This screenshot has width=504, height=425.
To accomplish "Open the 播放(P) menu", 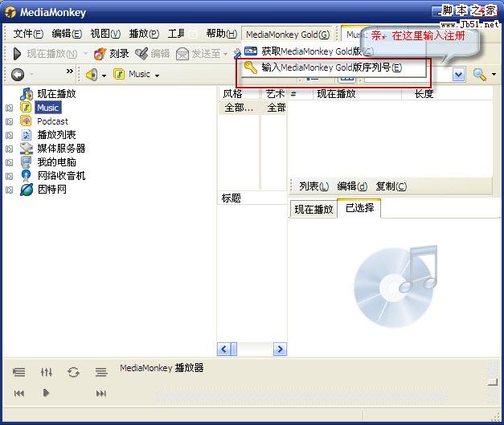I will [x=144, y=34].
